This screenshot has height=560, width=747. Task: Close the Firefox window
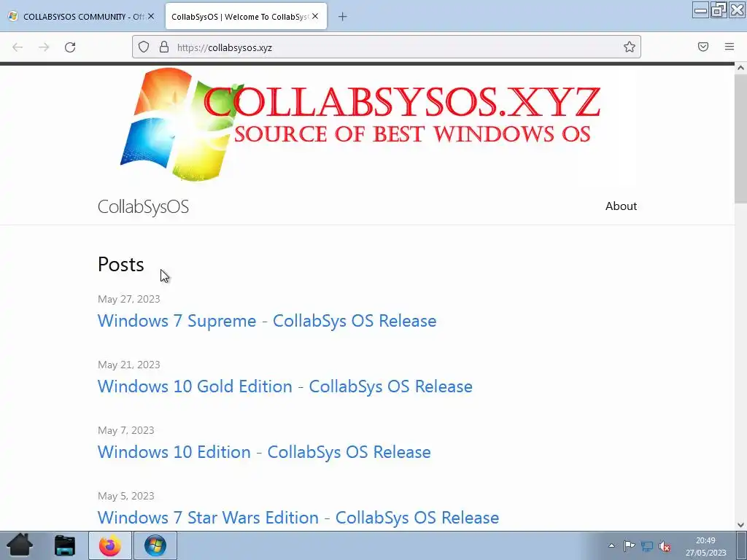pyautogui.click(x=737, y=9)
